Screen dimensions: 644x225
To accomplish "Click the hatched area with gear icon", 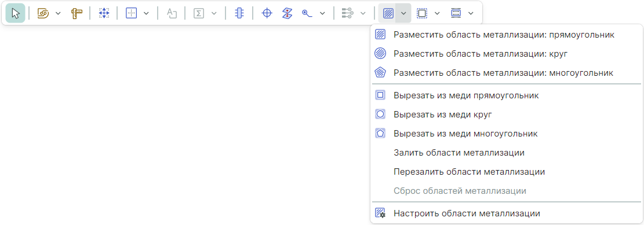I will [380, 213].
